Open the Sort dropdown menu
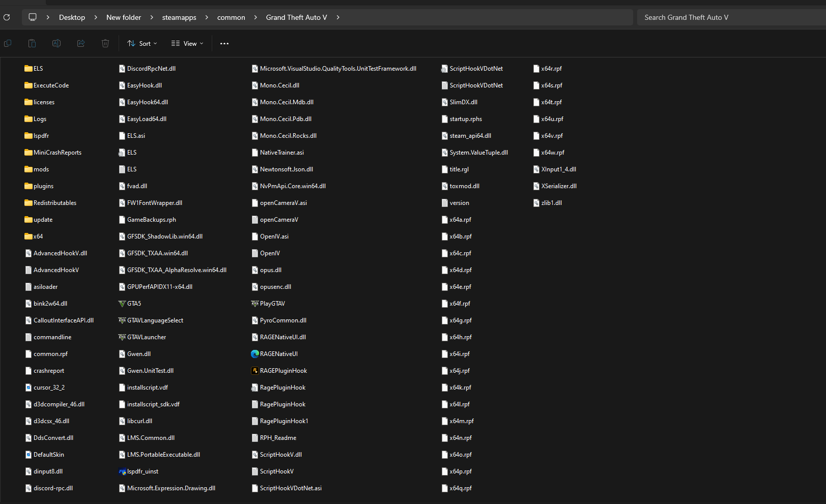 coord(142,44)
